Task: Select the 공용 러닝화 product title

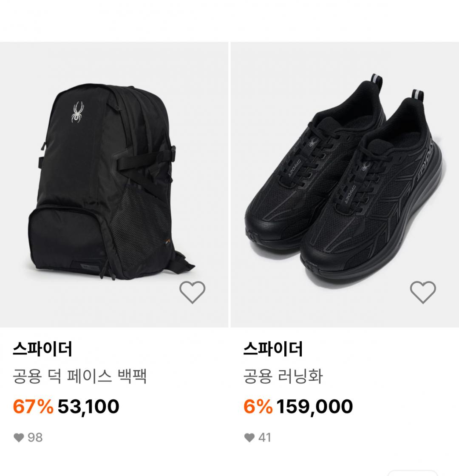Action: [x=283, y=377]
